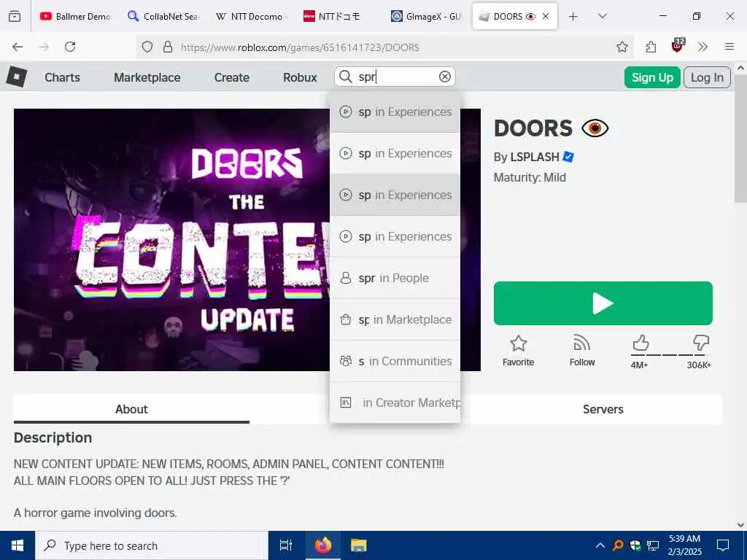Show site security padlock info
The width and height of the screenshot is (747, 560).
(x=168, y=47)
